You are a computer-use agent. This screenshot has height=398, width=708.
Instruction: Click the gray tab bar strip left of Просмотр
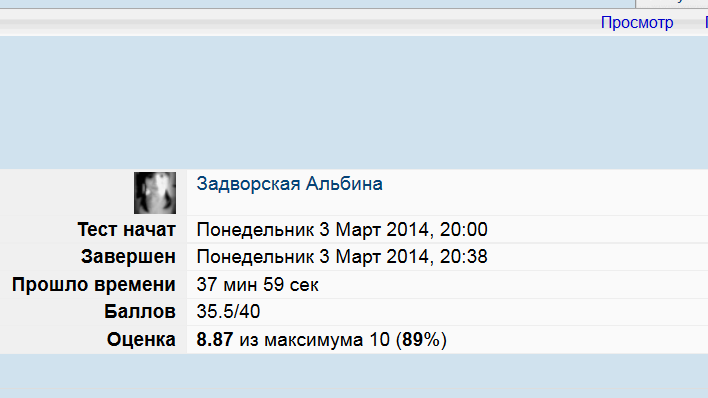tap(298, 22)
